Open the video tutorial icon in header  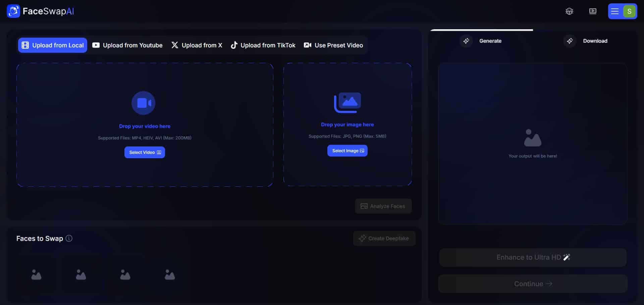click(593, 11)
